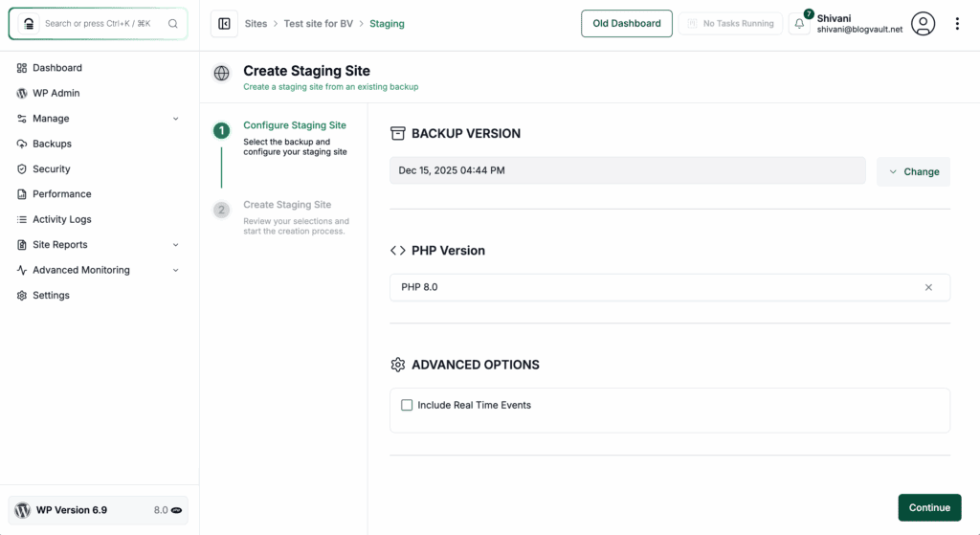
Task: Open Test site for BV breadcrumb
Action: [x=318, y=24]
